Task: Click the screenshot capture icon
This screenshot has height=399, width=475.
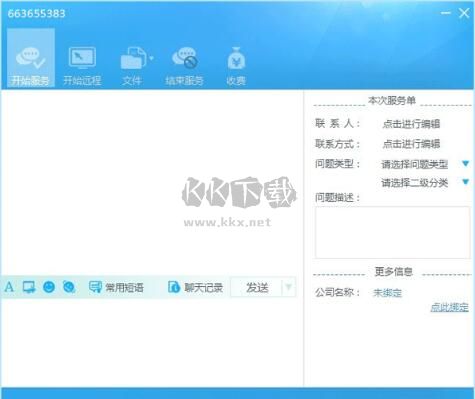Action: point(29,287)
